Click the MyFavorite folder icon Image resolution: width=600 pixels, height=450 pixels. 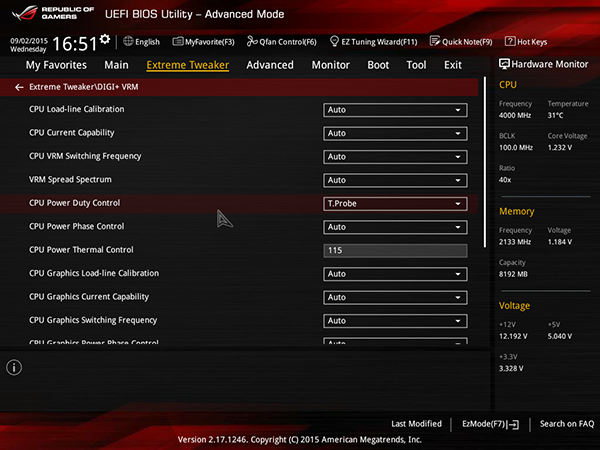click(178, 41)
